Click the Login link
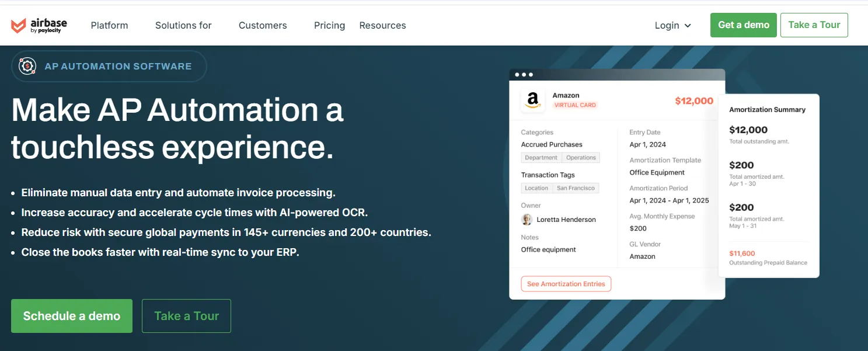The image size is (868, 351). click(x=667, y=25)
